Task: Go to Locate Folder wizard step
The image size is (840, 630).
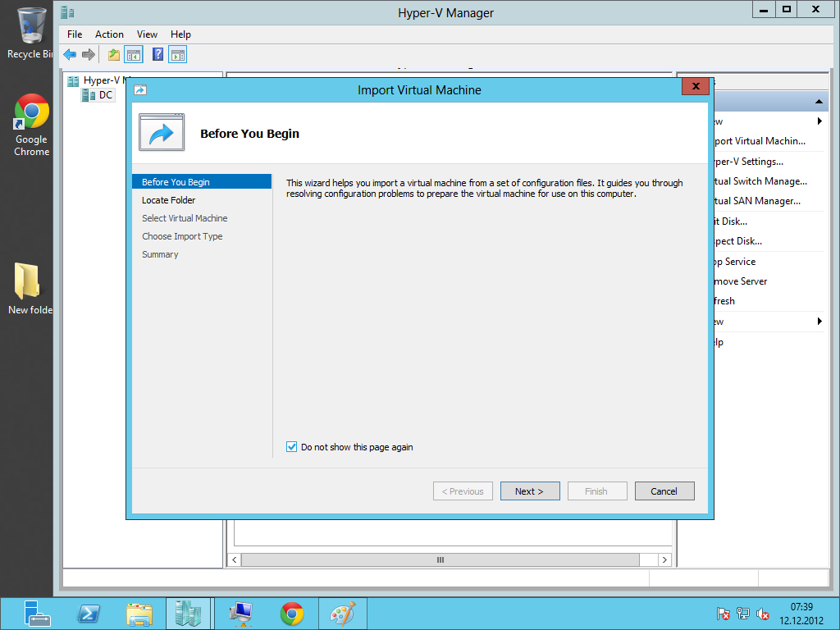Action: tap(169, 200)
